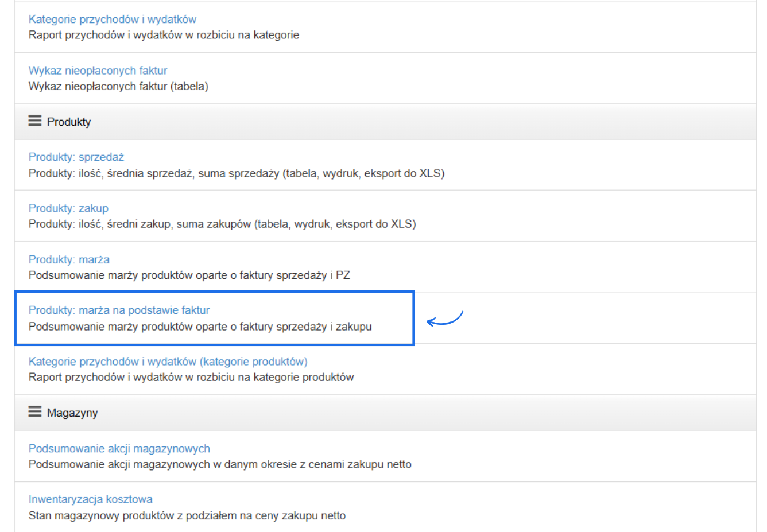Open Podsumowanie akcji magazynowych report
This screenshot has height=532, width=767.
[x=119, y=449]
